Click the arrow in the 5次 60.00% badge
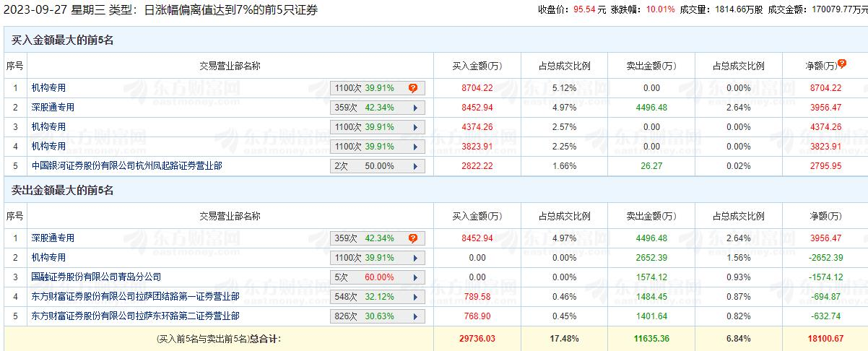Viewport: 868px width, 351px height. (415, 277)
